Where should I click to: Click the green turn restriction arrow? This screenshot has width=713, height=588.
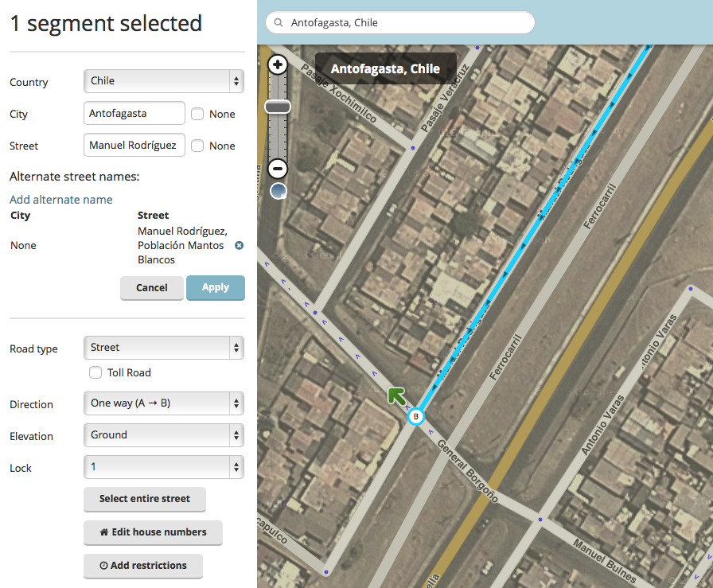tap(395, 395)
